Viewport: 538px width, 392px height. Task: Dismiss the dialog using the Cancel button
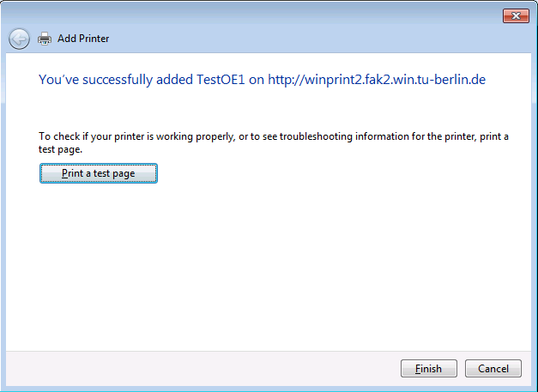click(x=493, y=368)
